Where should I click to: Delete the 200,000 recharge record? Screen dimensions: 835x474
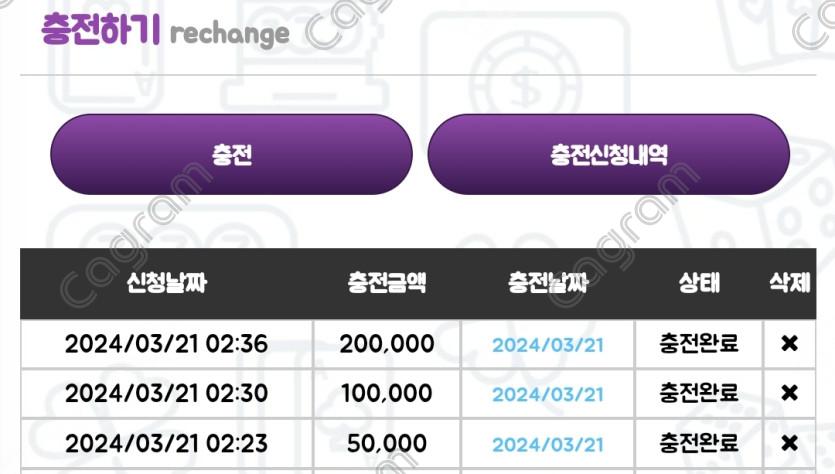(x=789, y=344)
